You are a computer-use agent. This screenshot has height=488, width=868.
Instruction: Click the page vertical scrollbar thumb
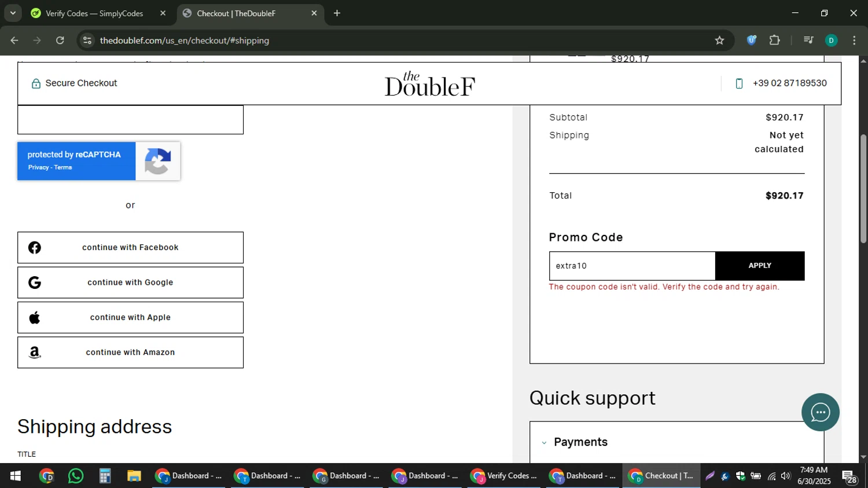863,189
